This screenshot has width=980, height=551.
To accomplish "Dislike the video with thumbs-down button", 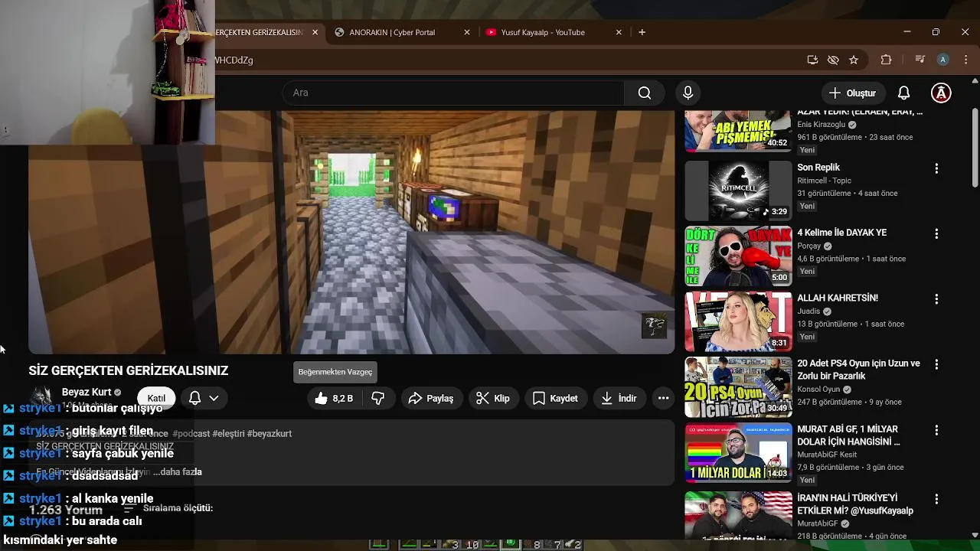I will [x=378, y=398].
